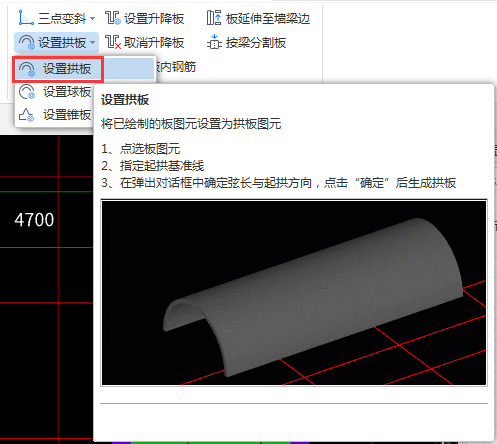Click the 三点变斜 tool icon
The height and width of the screenshot is (444, 497).
26,18
